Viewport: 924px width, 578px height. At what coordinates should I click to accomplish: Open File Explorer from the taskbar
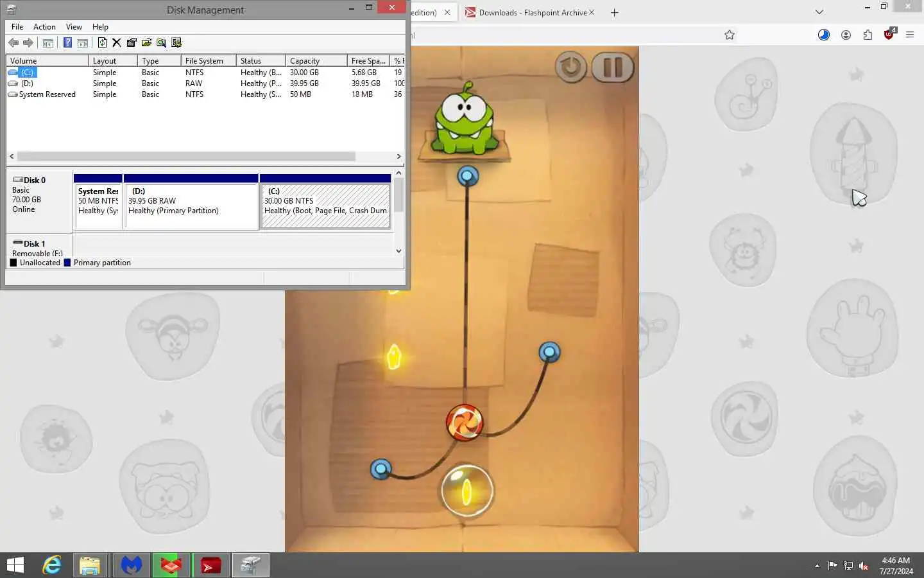click(x=90, y=565)
